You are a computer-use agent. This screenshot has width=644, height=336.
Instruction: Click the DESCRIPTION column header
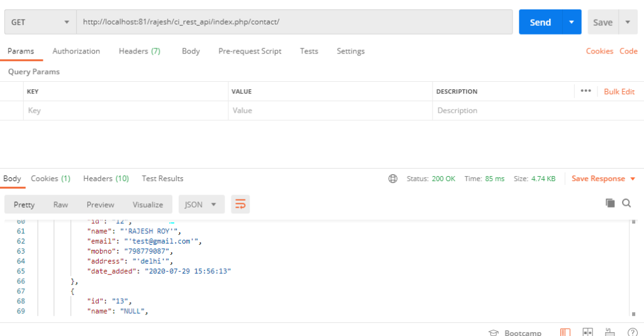click(x=457, y=91)
